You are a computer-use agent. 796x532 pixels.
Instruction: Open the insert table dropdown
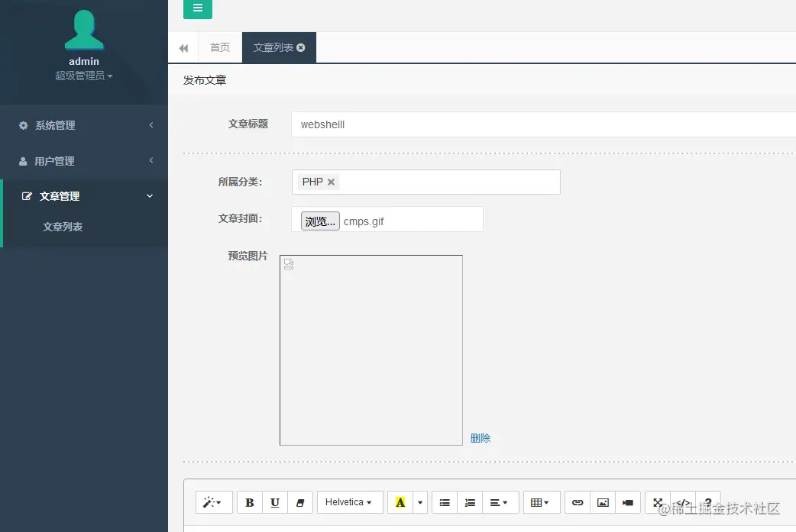[x=542, y=502]
